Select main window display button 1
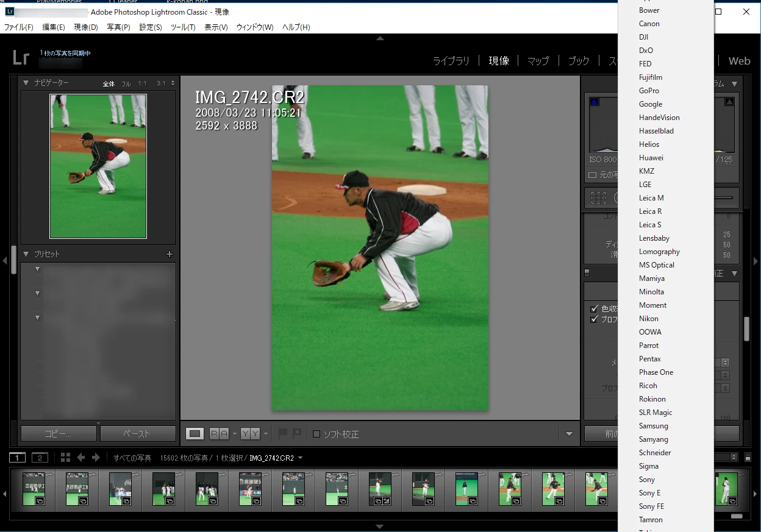The height and width of the screenshot is (532, 761). (x=17, y=458)
